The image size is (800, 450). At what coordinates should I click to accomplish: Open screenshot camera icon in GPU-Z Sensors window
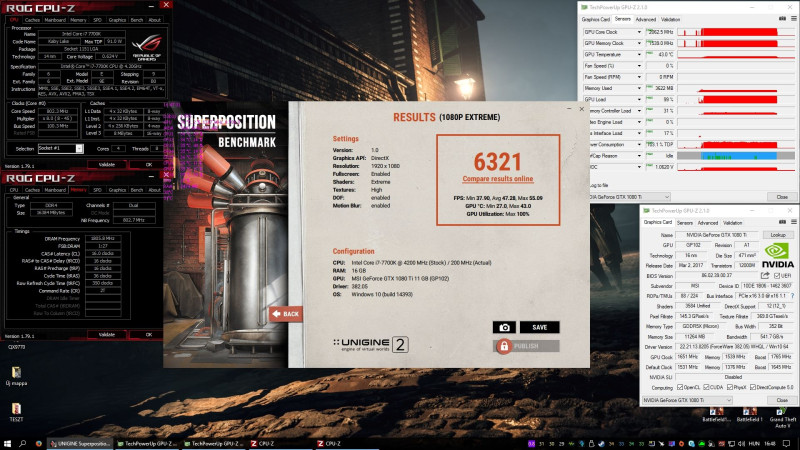782,19
